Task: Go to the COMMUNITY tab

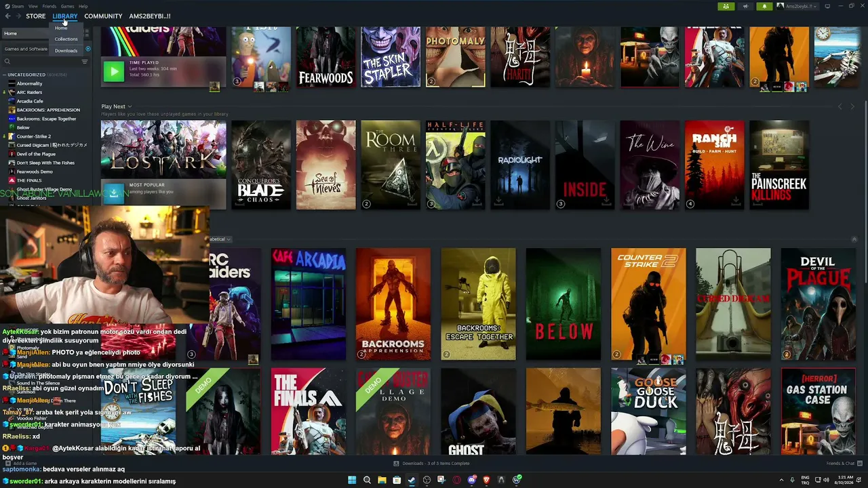Action: coord(103,16)
